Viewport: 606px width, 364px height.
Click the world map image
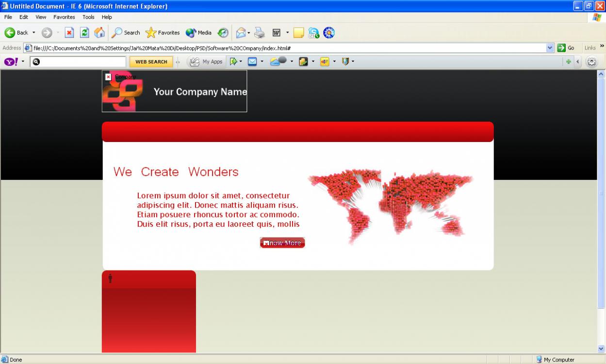click(391, 206)
